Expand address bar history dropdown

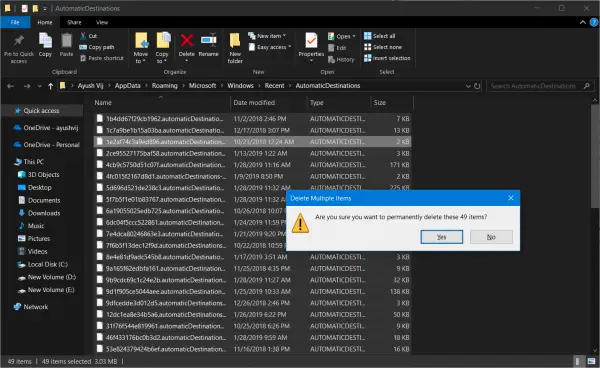tap(468, 86)
